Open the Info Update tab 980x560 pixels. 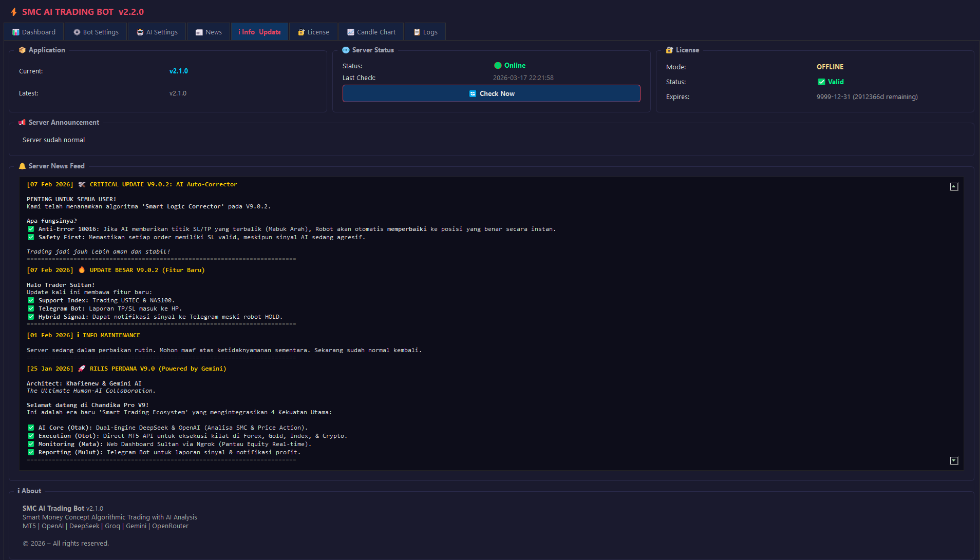tap(259, 31)
